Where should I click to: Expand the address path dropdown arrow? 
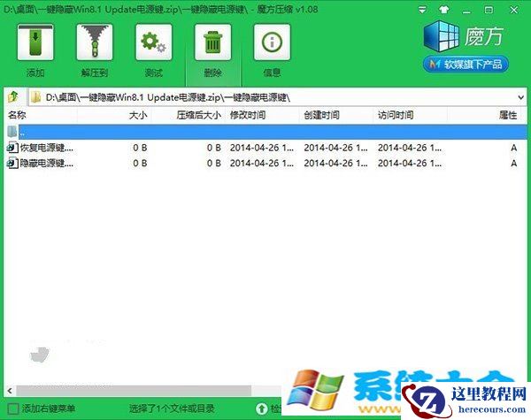pyautogui.click(x=521, y=97)
